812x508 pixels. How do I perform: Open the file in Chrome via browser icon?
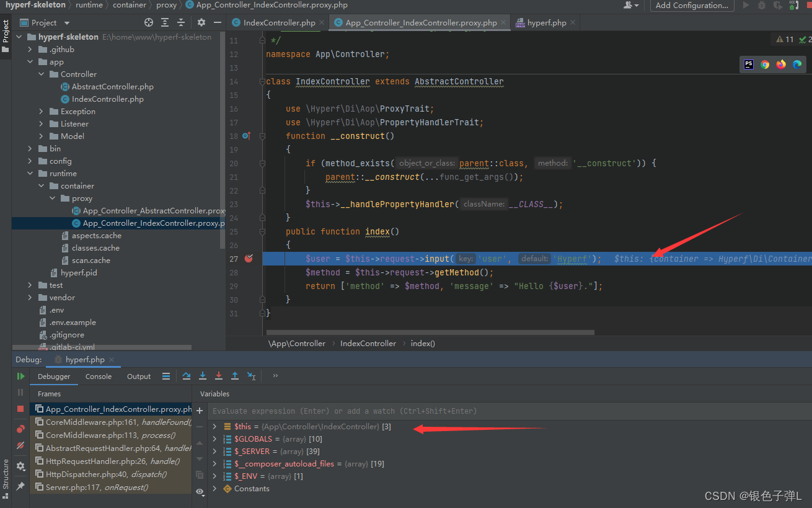coord(764,65)
